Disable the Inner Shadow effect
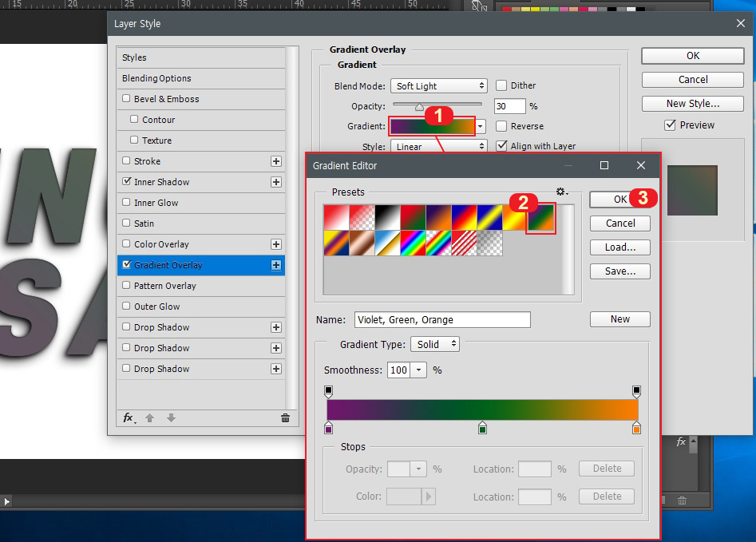 (x=126, y=181)
